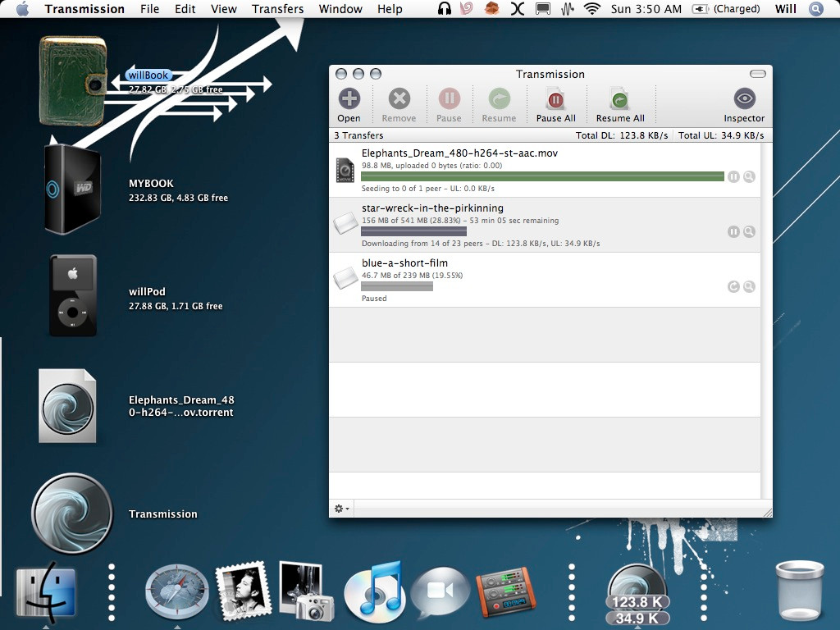Open the gear action menu dropdown

click(x=341, y=509)
